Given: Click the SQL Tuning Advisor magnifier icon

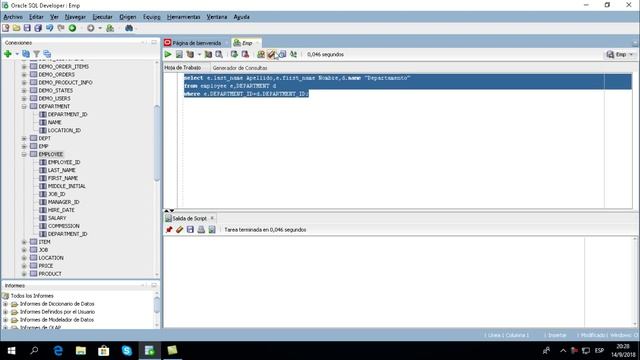Looking at the screenshot, I should click(219, 54).
